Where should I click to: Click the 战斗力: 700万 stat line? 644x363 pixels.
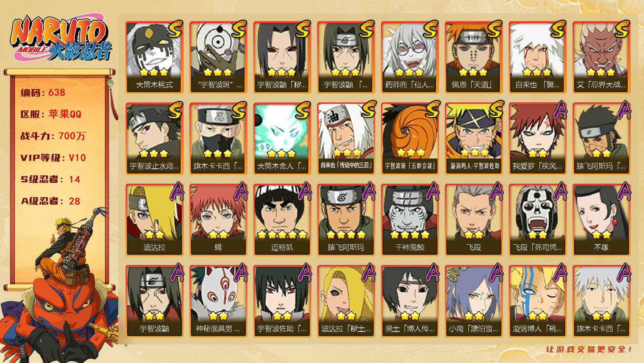coord(53,136)
